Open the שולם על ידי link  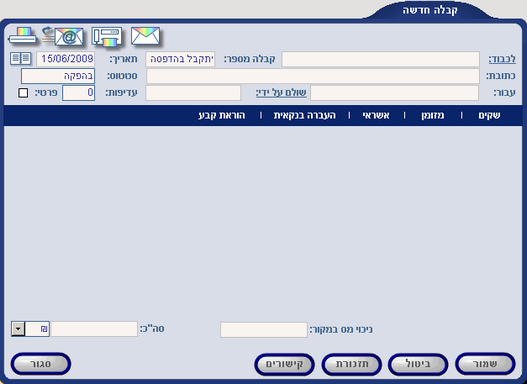click(x=281, y=93)
